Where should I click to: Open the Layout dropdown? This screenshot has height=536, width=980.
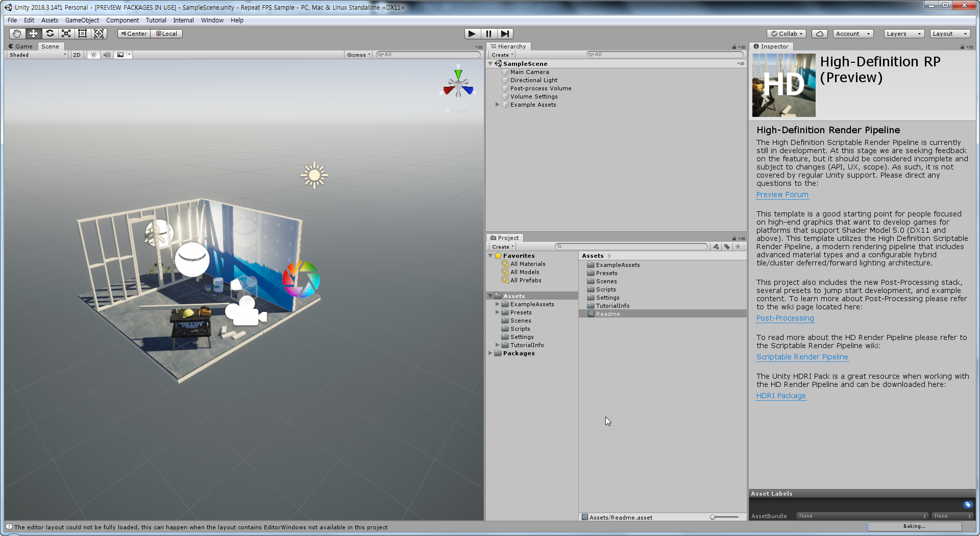pos(949,34)
